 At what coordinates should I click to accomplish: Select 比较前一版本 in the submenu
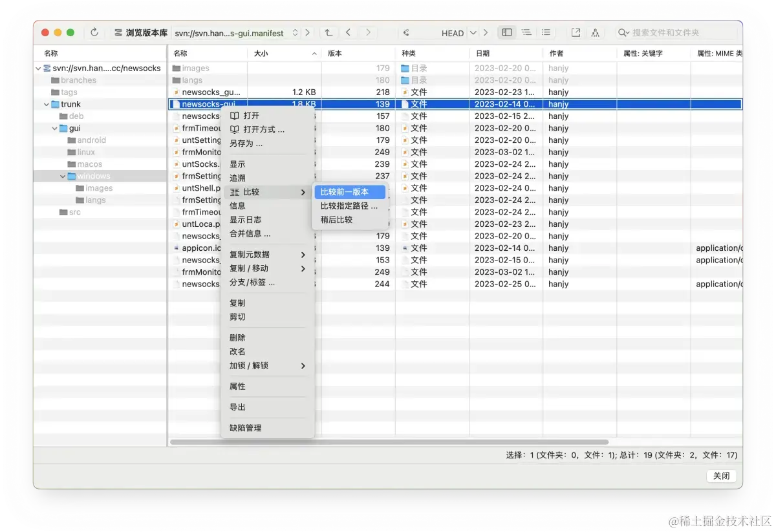350,192
